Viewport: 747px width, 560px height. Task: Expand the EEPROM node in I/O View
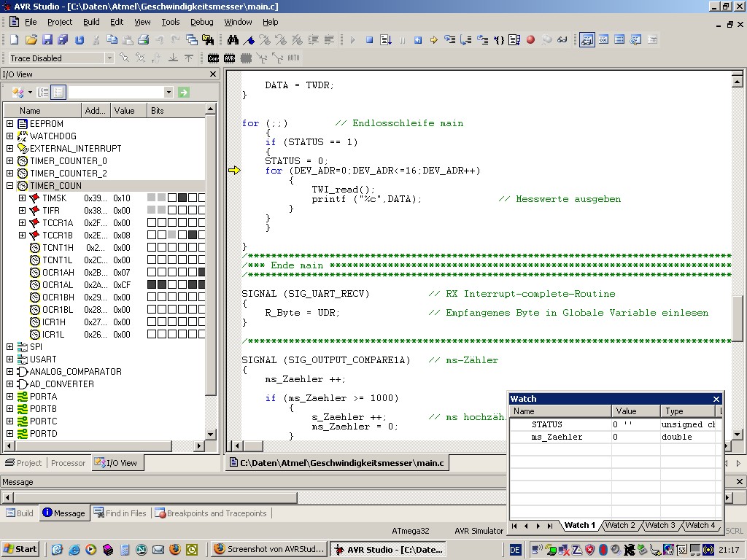click(x=9, y=123)
